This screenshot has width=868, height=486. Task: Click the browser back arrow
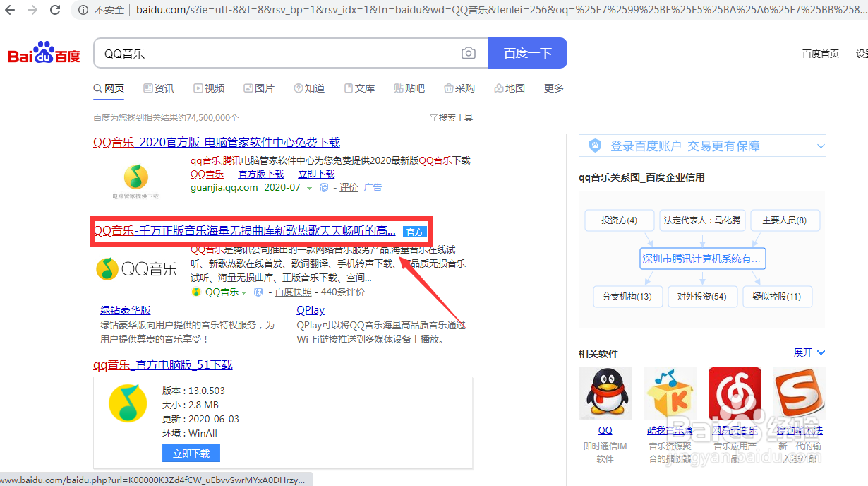pyautogui.click(x=11, y=11)
